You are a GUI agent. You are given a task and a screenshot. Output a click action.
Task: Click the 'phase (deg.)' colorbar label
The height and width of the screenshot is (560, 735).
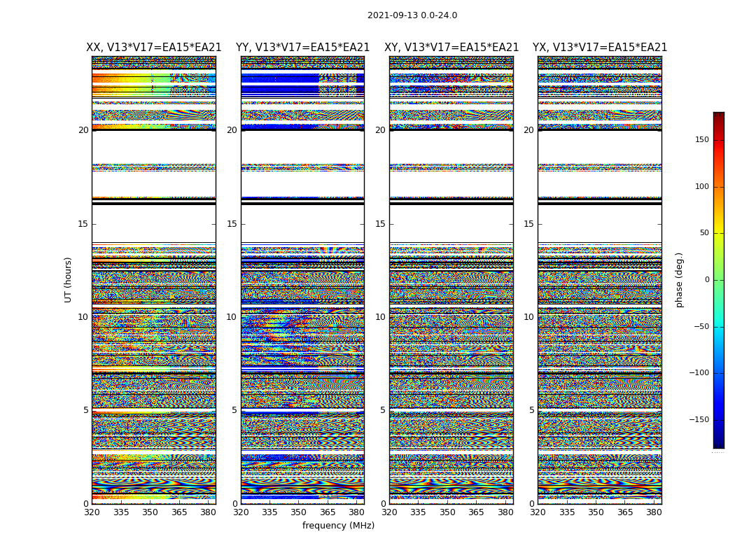pyautogui.click(x=679, y=280)
